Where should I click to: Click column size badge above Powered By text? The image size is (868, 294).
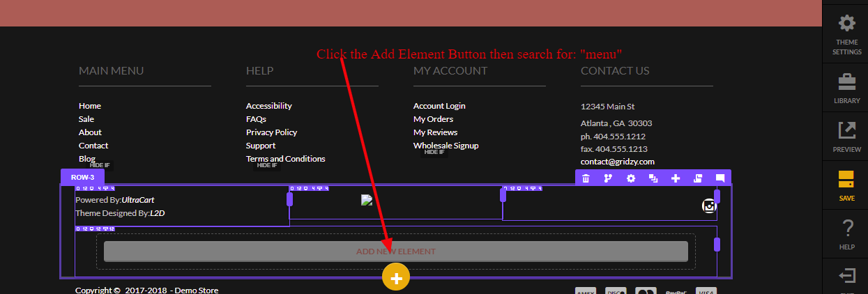point(95,188)
